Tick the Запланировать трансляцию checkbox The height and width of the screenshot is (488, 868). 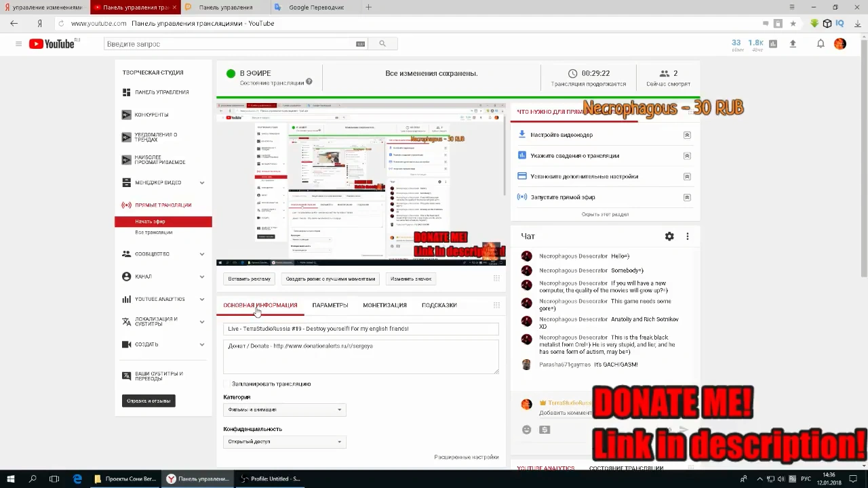[227, 384]
